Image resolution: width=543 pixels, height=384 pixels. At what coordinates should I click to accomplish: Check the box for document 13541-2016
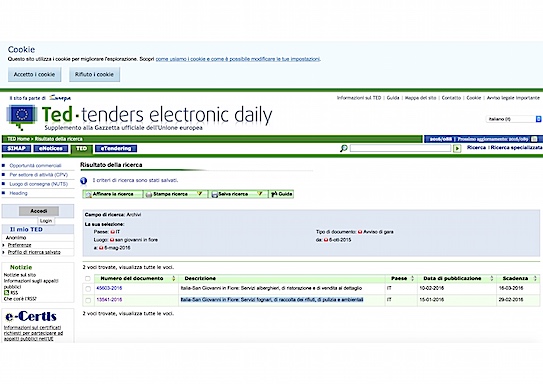pos(88,300)
